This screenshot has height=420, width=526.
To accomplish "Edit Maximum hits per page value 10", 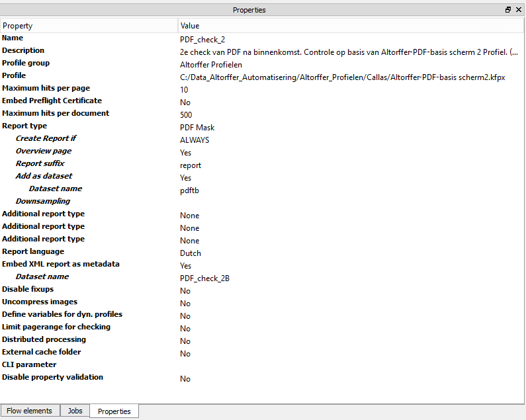I will (184, 90).
